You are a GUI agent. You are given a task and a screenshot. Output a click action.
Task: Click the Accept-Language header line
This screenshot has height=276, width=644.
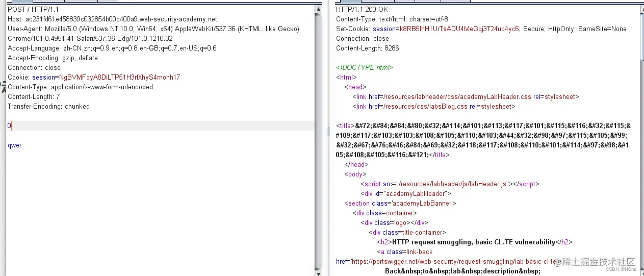click(x=112, y=48)
